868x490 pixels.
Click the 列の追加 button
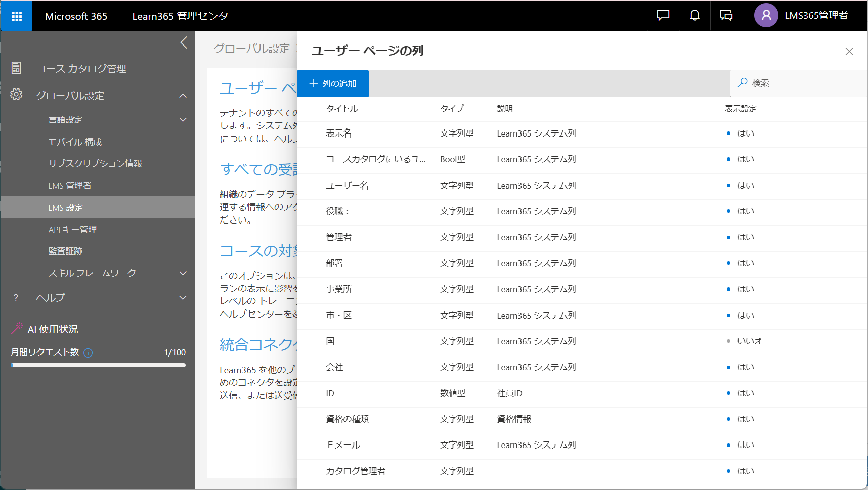[x=333, y=83]
